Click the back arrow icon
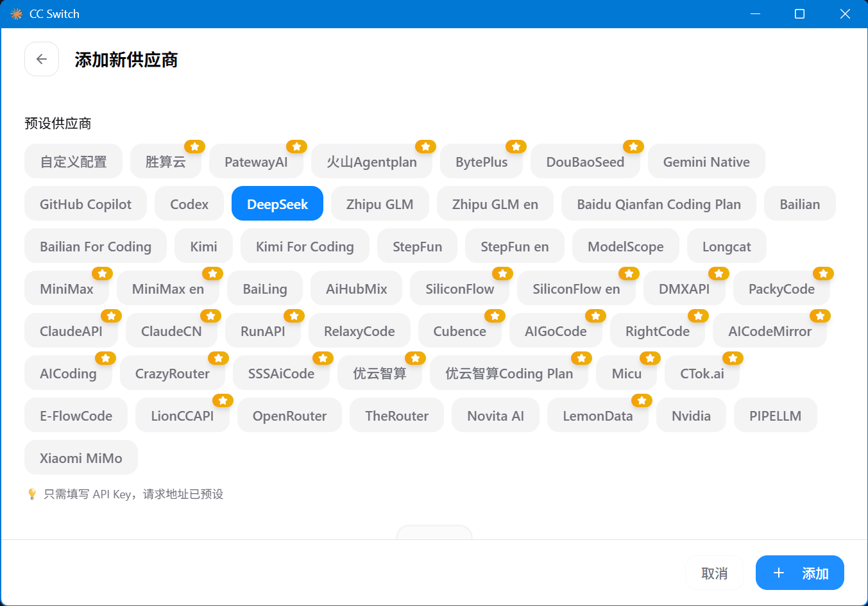Image resolution: width=868 pixels, height=606 pixels. point(42,59)
